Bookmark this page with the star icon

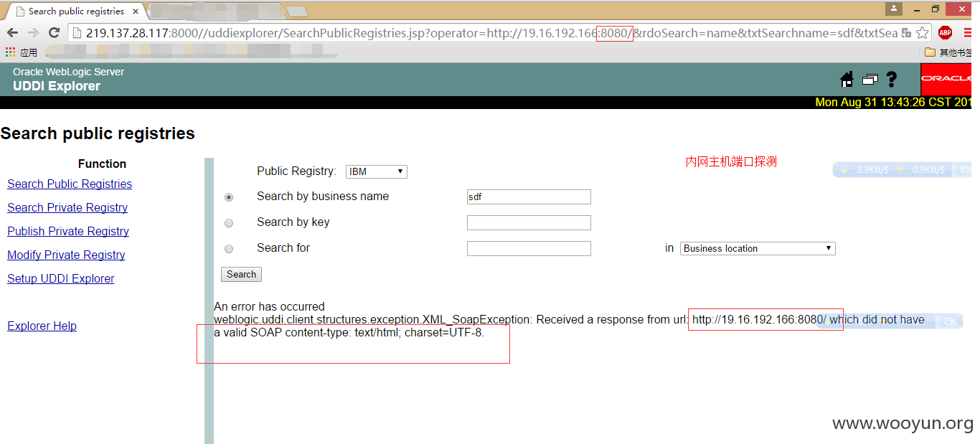(x=922, y=33)
